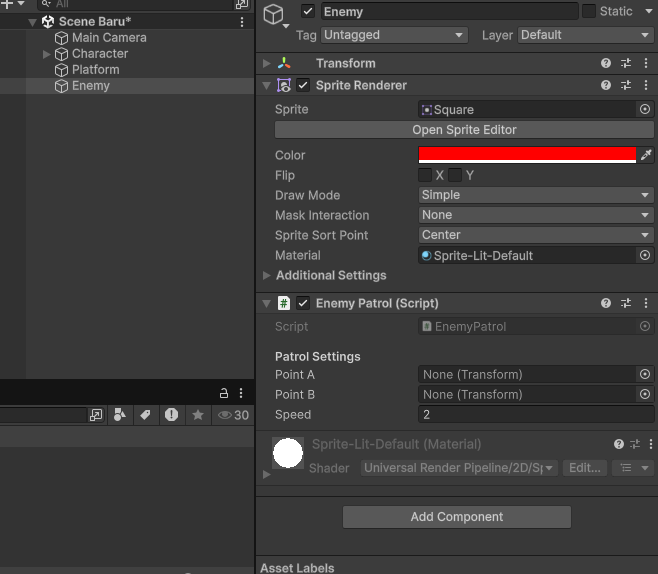Click the color eyedropper icon

646,155
